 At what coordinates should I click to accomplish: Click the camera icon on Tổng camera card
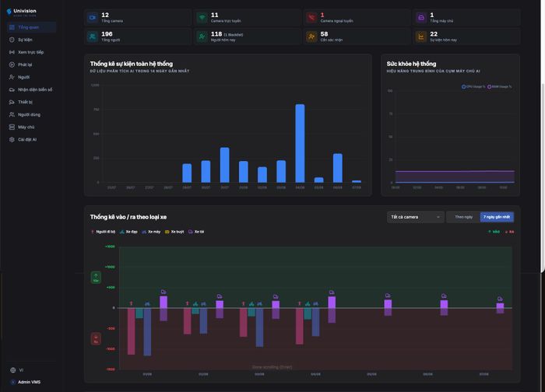[93, 17]
